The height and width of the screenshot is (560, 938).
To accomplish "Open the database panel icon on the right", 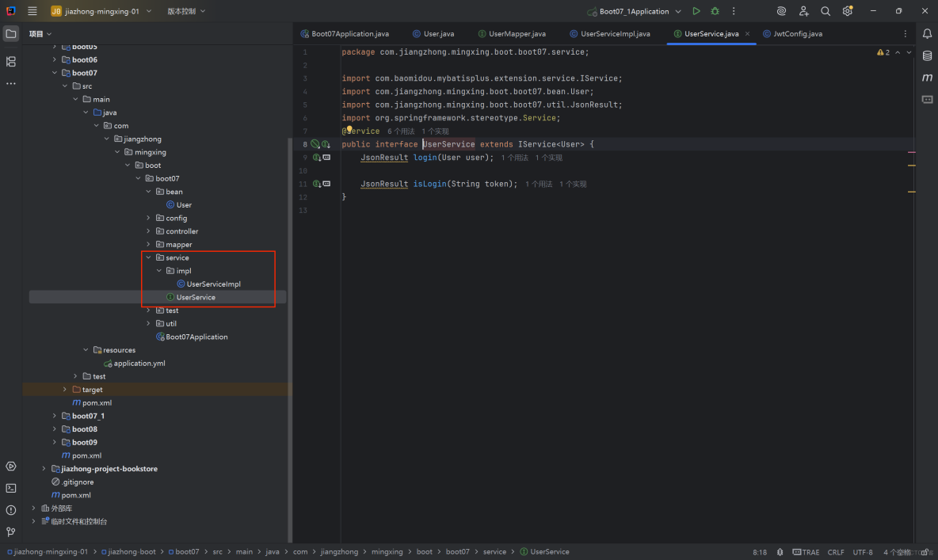I will click(x=928, y=55).
